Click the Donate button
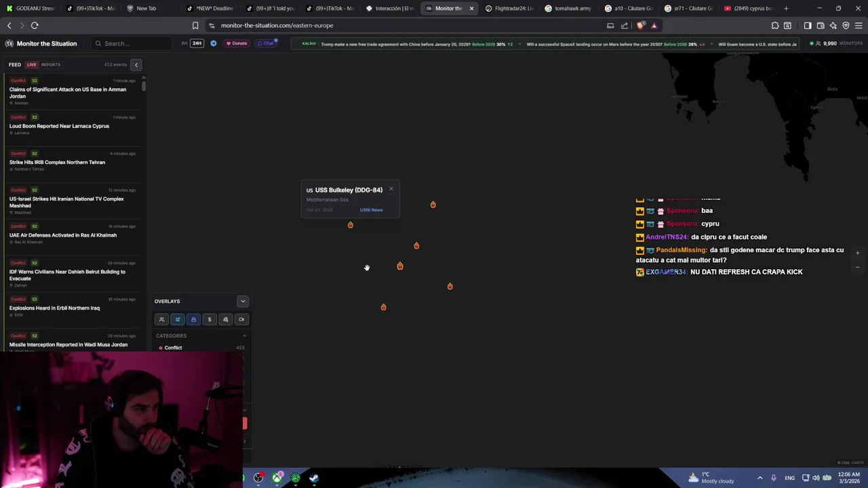 tap(237, 43)
